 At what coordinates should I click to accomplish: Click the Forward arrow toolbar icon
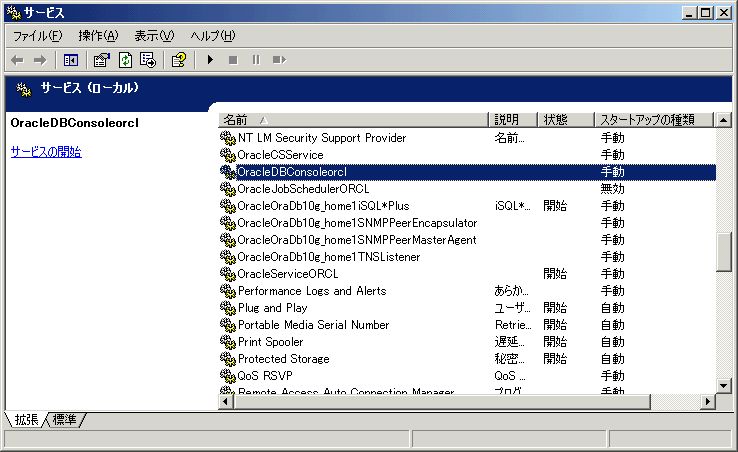click(40, 60)
